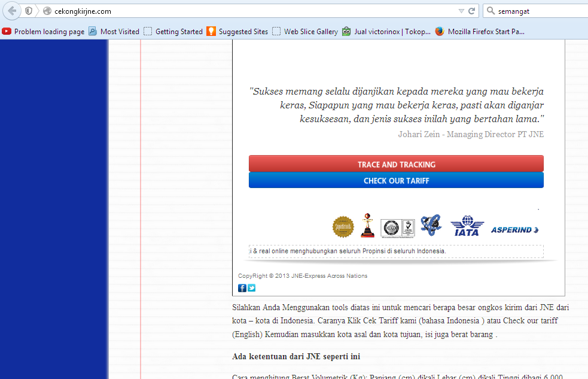Click the paragraph starting Silahkan Anda Menggunakan
588x379 pixels.
[401, 321]
